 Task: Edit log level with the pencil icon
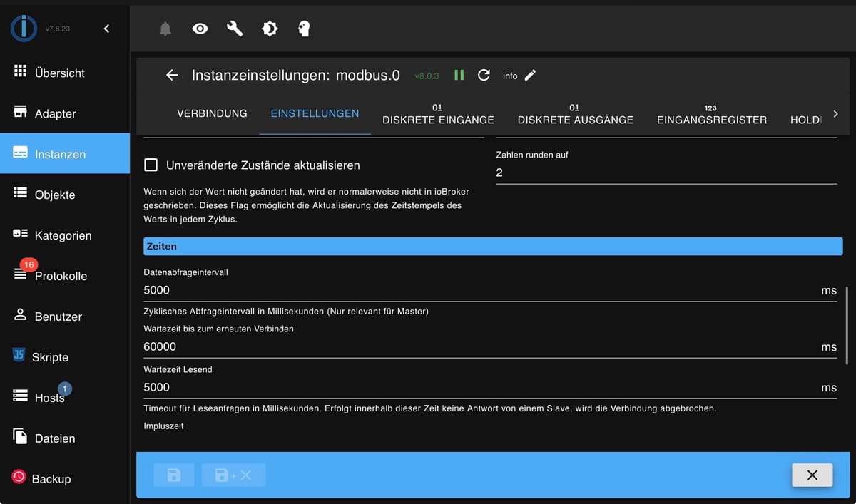(x=530, y=75)
